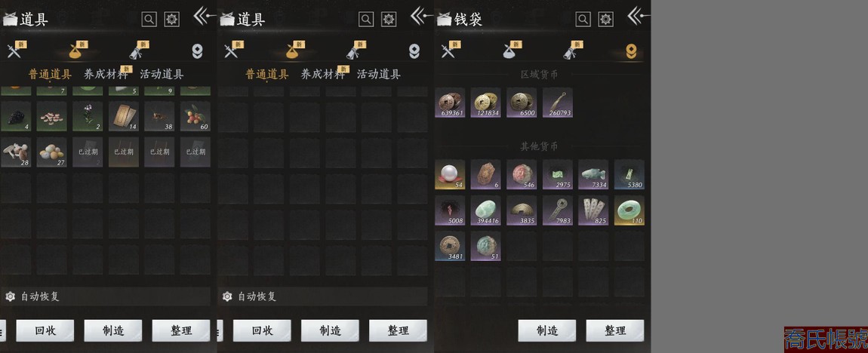Screen dimensions: 868x353
Task: Collapse the 钱袋 panel with its double-arrow icon
Action: point(637,16)
